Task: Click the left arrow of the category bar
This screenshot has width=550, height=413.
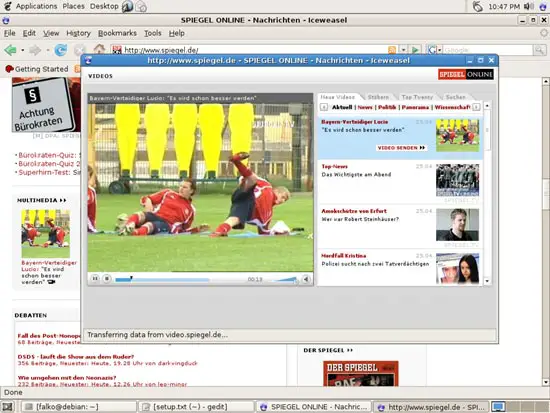Action: [x=324, y=107]
